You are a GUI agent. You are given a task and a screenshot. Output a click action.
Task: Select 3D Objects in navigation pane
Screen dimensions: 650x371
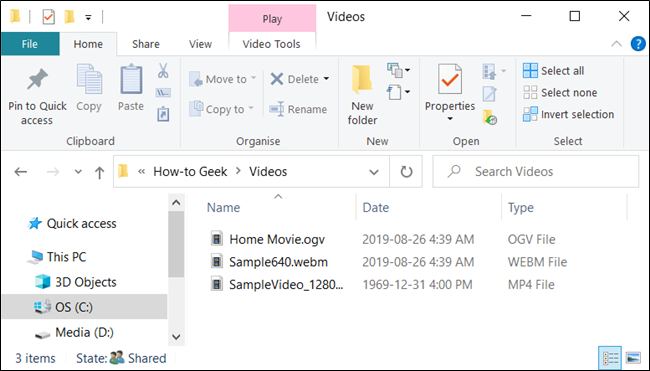coord(75,282)
